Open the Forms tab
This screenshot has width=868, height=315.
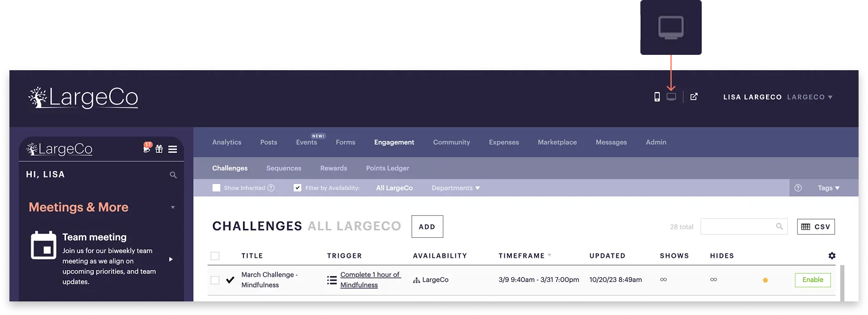pyautogui.click(x=346, y=142)
